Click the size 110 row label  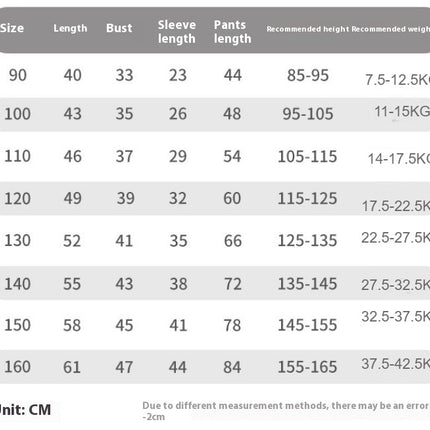pos(17,156)
